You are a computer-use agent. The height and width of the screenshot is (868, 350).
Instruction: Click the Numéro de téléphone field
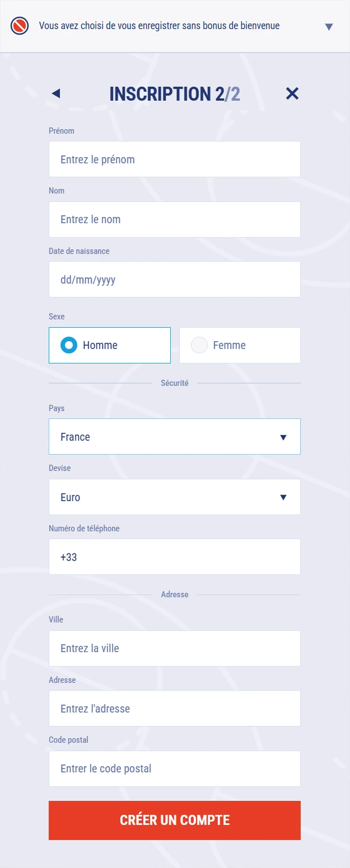(x=174, y=557)
